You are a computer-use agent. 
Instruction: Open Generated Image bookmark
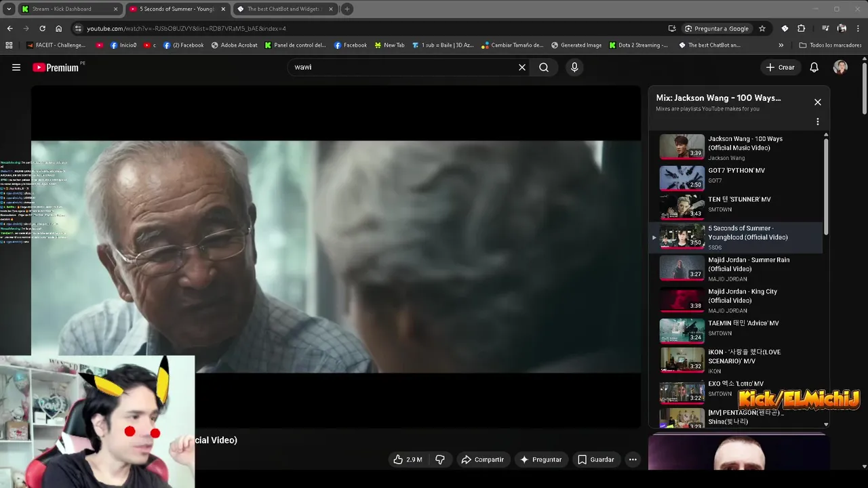pos(576,45)
